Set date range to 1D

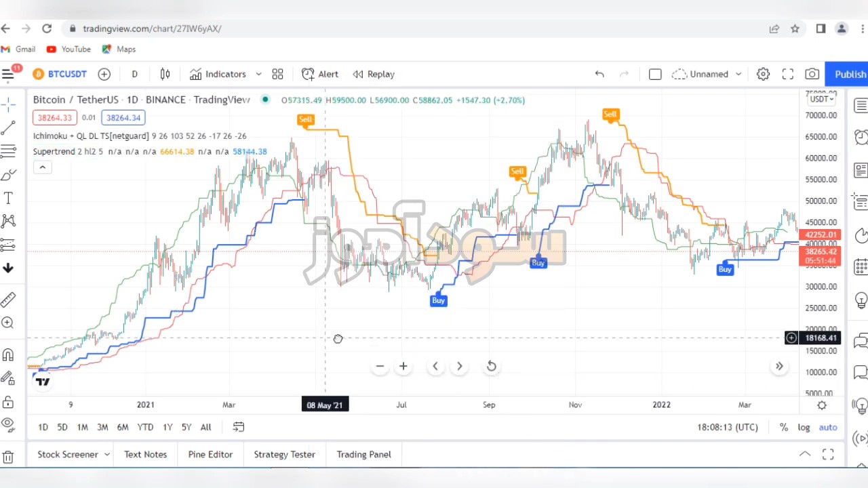[43, 427]
